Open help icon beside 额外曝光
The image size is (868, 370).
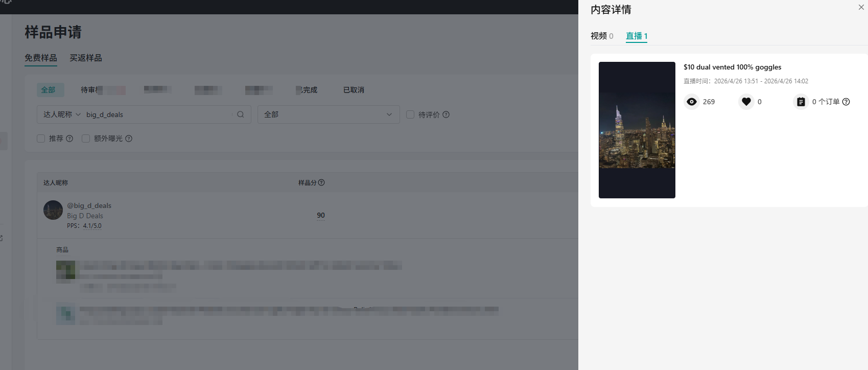tap(129, 138)
